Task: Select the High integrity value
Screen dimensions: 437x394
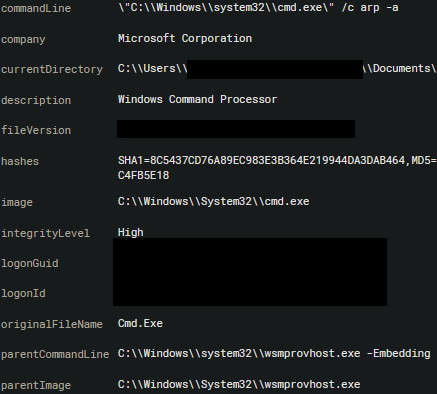Action: click(131, 232)
